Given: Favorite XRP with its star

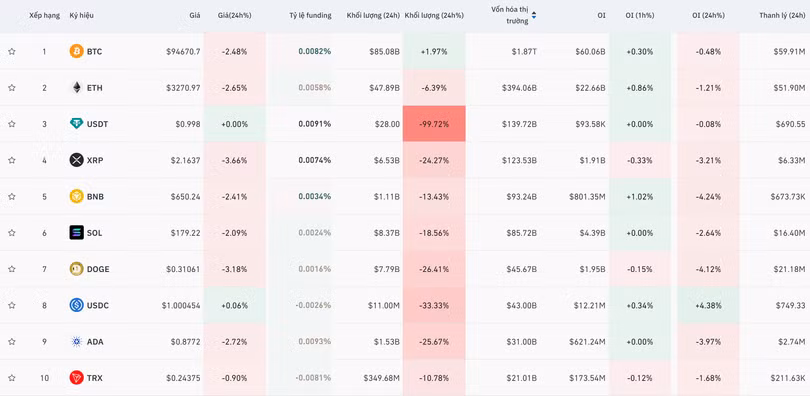Looking at the screenshot, I should [11, 160].
